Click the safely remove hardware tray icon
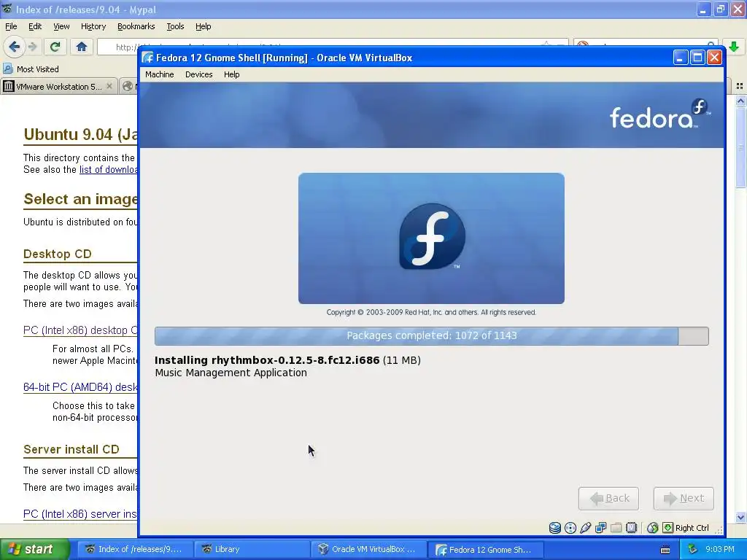747x560 pixels. pyautogui.click(x=693, y=549)
